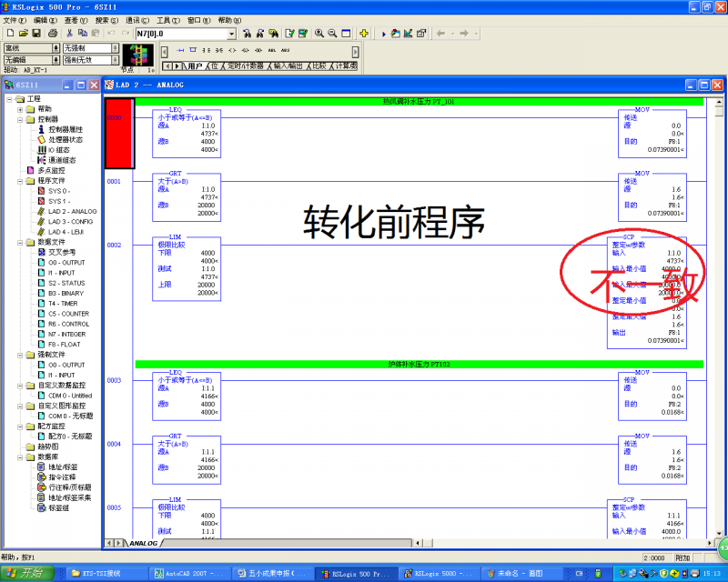Click the Save toolbar icon
The image size is (728, 582).
point(35,34)
